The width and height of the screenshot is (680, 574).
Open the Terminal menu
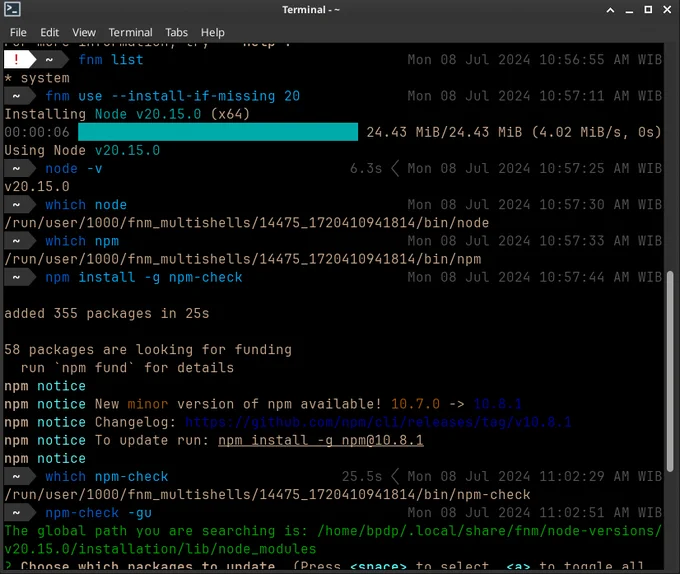point(130,33)
